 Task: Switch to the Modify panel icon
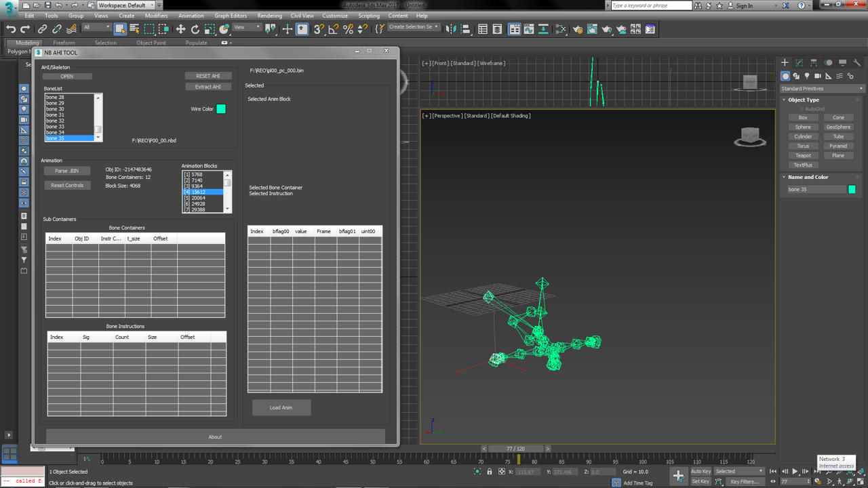click(x=800, y=63)
